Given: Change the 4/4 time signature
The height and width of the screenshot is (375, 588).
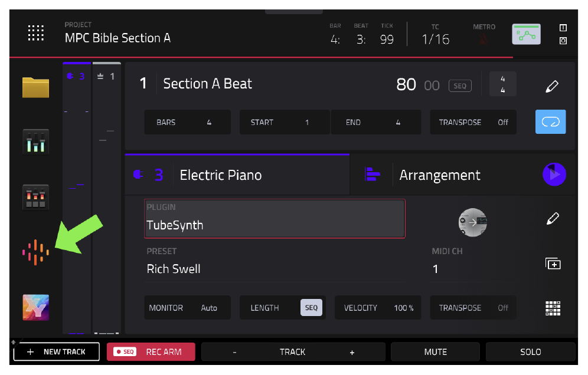Looking at the screenshot, I should coord(502,84).
